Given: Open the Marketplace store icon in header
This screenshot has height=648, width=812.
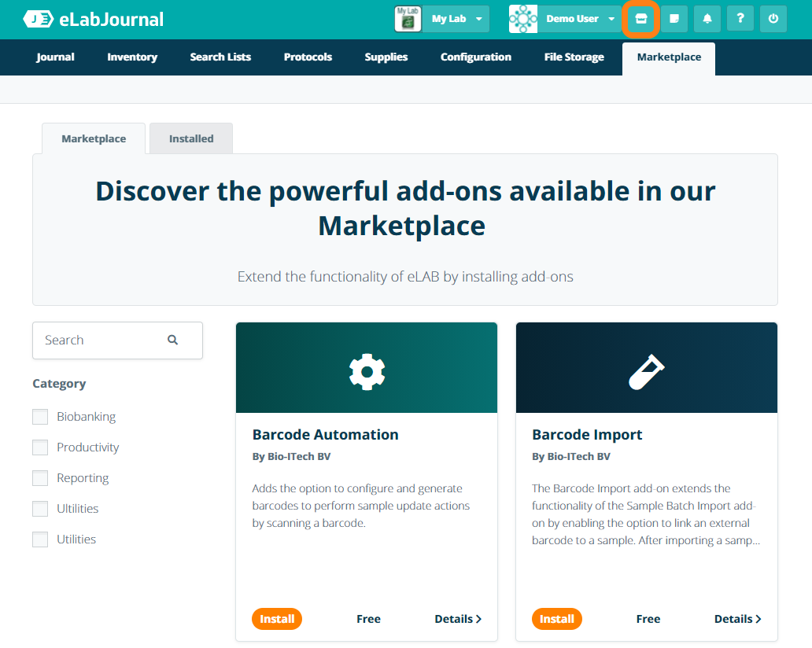Looking at the screenshot, I should [640, 19].
